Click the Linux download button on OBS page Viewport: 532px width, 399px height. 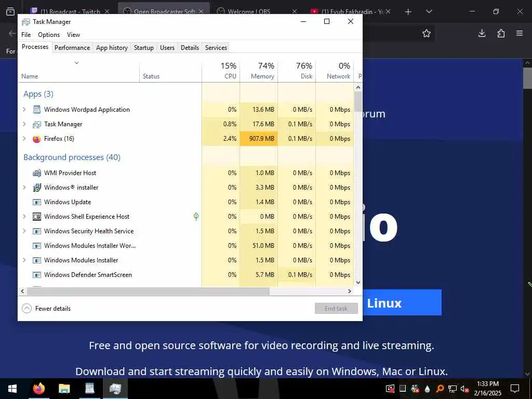pyautogui.click(x=402, y=303)
